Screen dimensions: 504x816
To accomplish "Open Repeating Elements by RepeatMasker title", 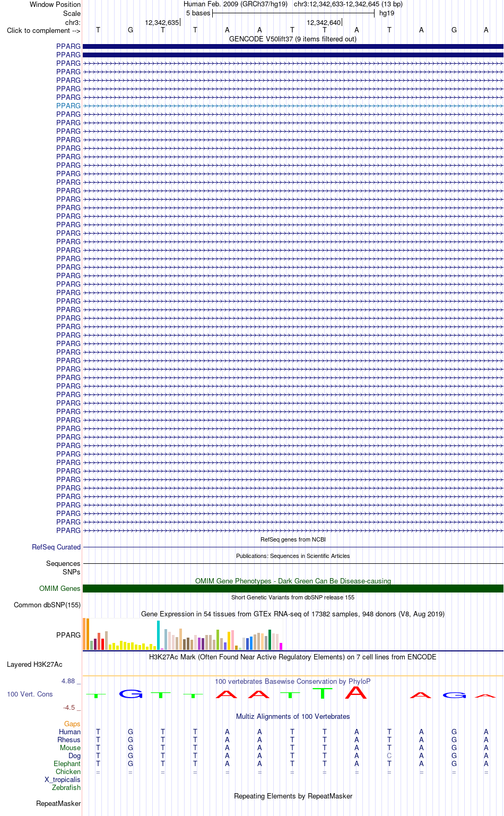I will tap(293, 796).
